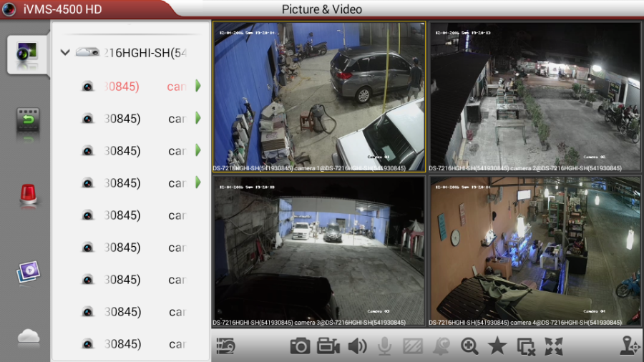The height and width of the screenshot is (362, 644).
Task: Select camera 2 live view showing street
Action: 535,97
